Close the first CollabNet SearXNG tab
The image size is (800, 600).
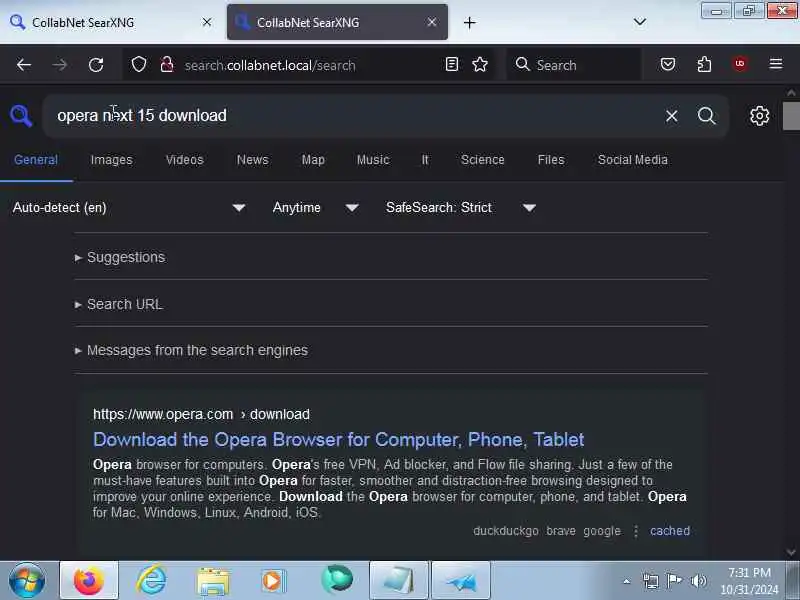click(207, 22)
